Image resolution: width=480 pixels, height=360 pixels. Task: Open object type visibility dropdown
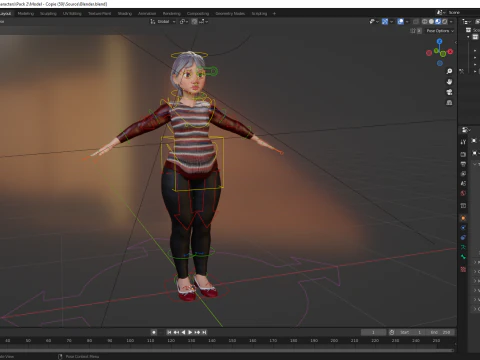point(374,21)
